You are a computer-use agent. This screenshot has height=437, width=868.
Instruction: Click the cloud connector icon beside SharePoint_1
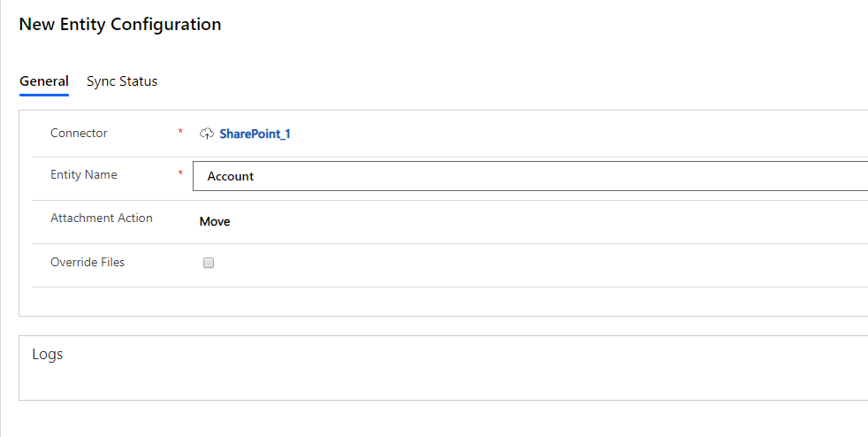207,134
